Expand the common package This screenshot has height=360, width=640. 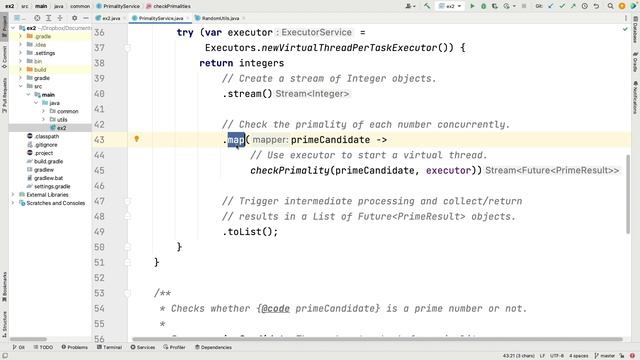click(x=44, y=111)
